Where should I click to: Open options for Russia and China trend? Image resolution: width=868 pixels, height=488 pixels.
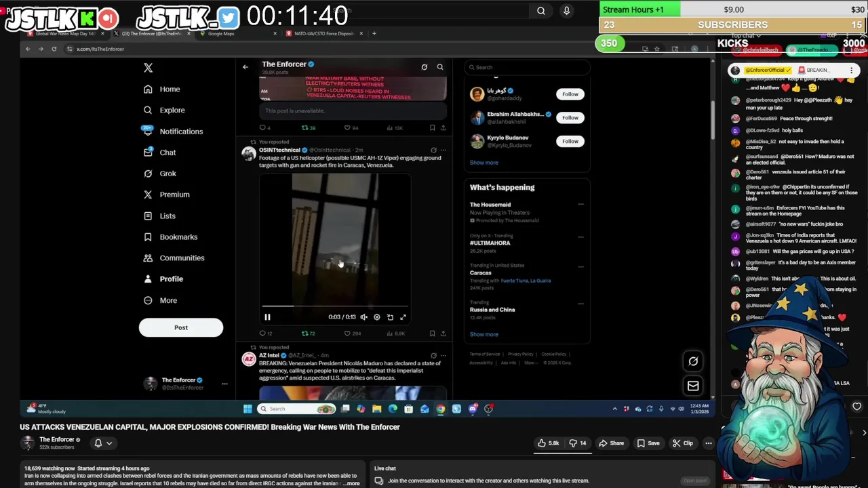point(580,303)
